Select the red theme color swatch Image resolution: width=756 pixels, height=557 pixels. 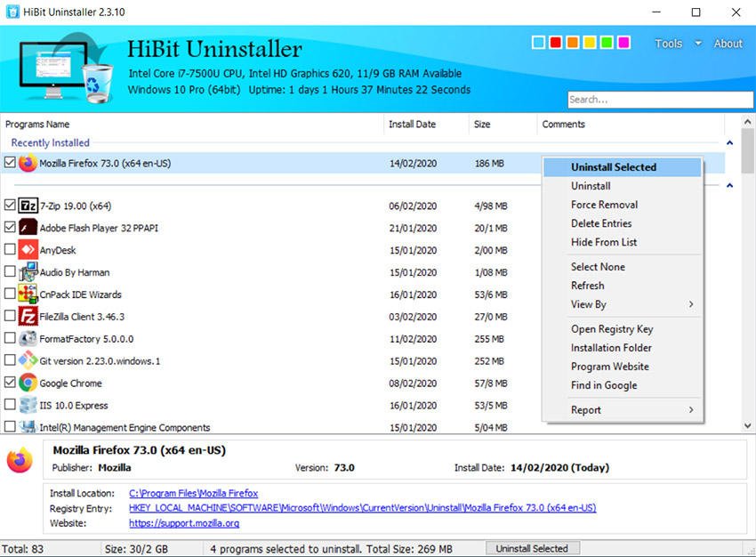(556, 42)
